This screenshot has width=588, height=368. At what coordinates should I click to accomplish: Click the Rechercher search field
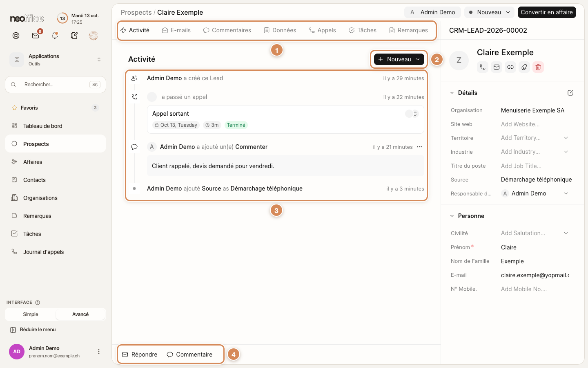(56, 85)
